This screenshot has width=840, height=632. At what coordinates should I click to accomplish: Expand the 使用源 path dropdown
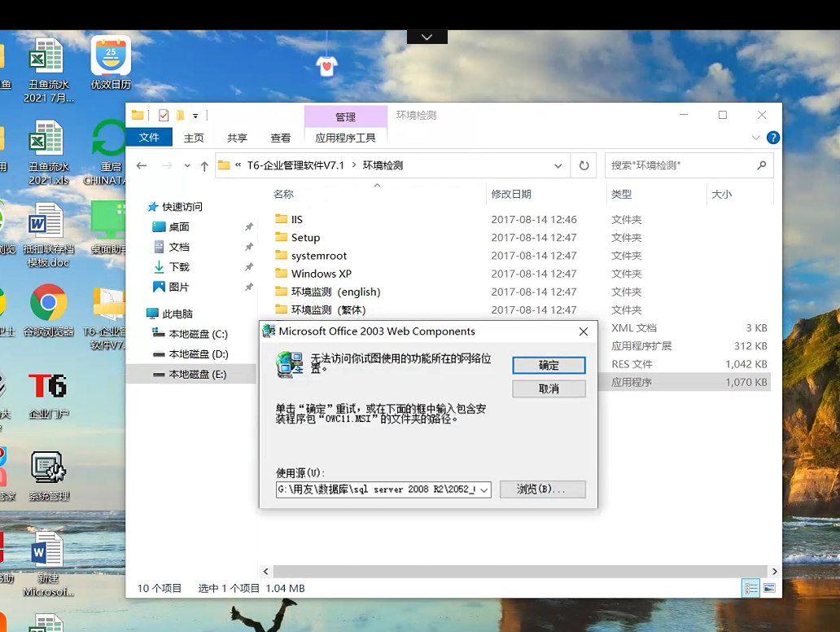click(484, 489)
